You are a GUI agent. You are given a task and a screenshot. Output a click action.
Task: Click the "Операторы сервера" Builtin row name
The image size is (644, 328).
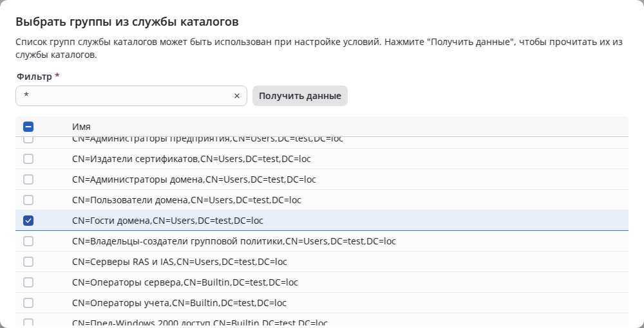click(185, 282)
